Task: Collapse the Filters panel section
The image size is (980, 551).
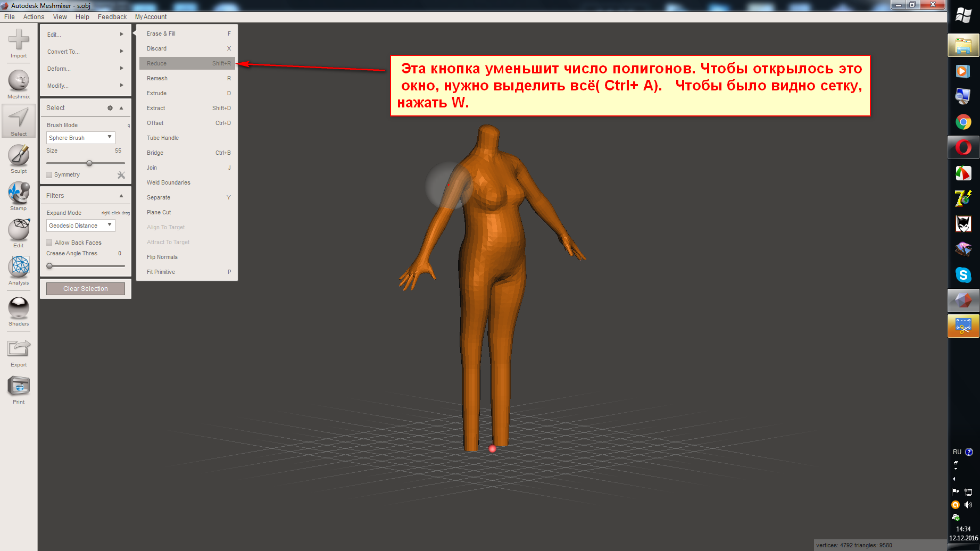Action: (x=121, y=196)
